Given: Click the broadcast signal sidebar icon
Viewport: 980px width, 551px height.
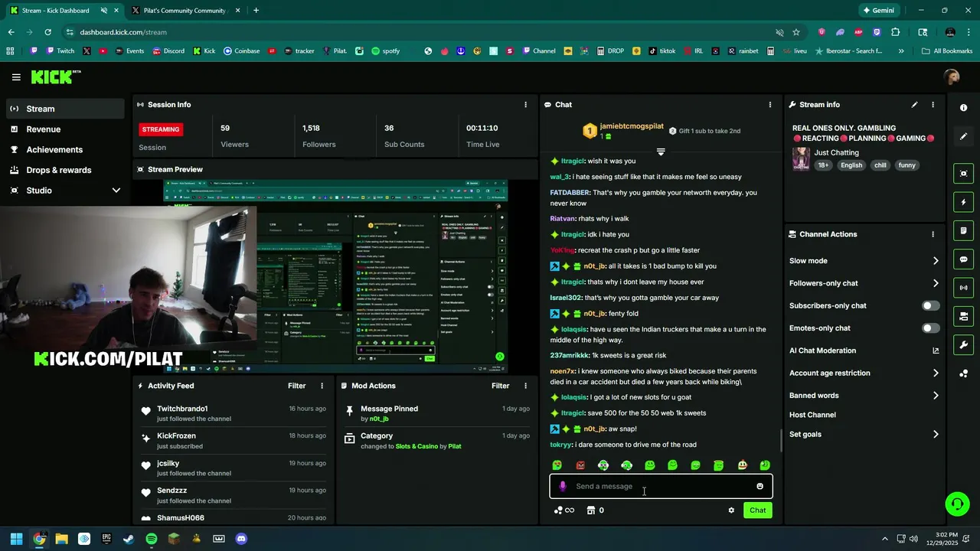Looking at the screenshot, I should point(964,288).
